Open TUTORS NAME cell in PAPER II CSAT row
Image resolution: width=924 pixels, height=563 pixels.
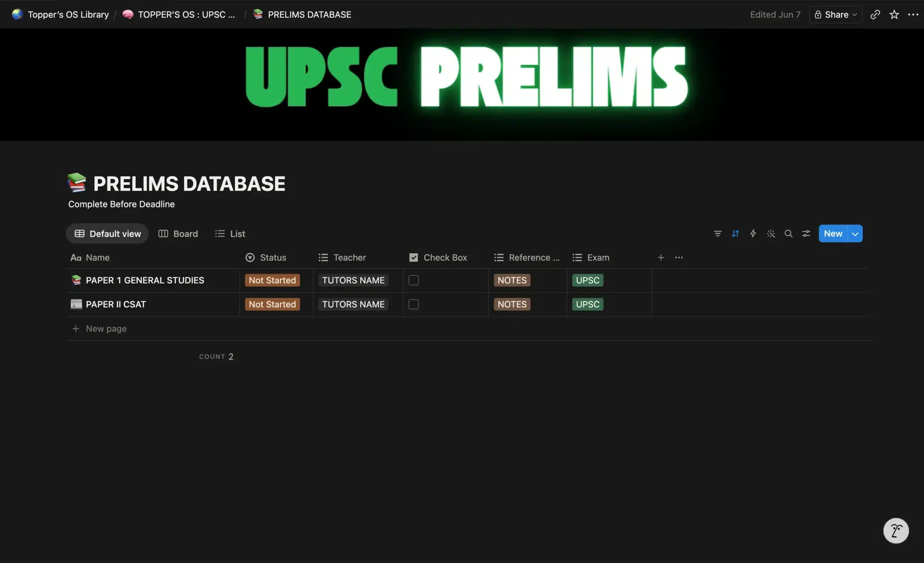click(x=353, y=304)
